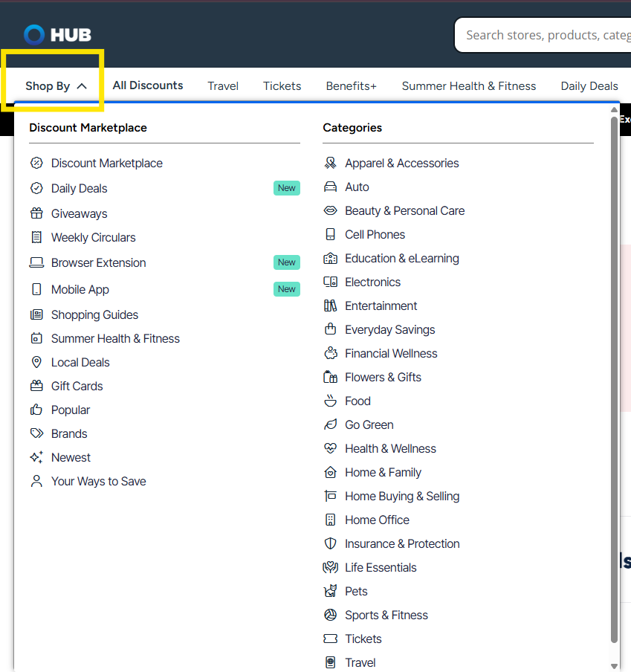Open the Tickets nav tab
631x672 pixels.
[x=282, y=86]
